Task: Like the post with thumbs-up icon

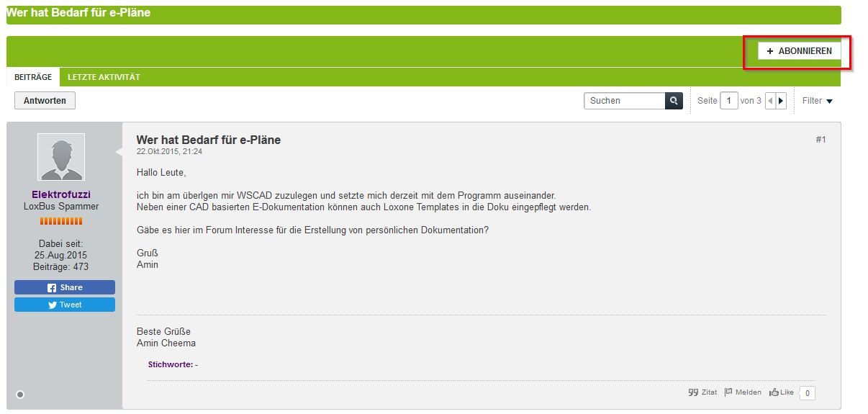Action: click(x=781, y=392)
